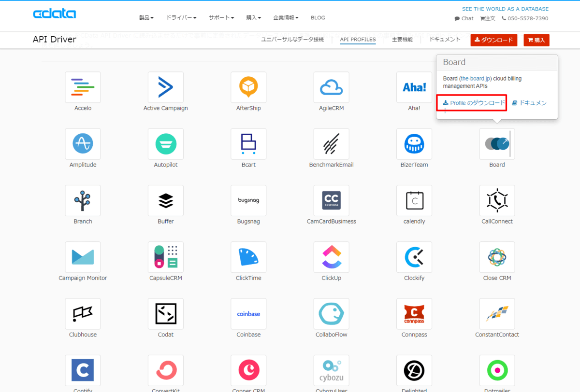Select the BizerTeam icon

[x=414, y=144]
